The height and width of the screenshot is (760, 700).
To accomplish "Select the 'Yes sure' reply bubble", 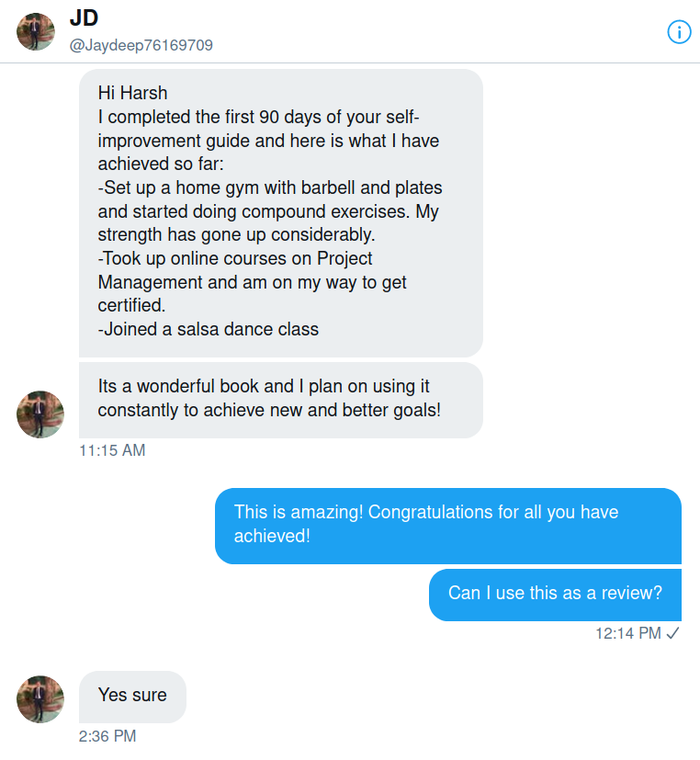I will (132, 696).
